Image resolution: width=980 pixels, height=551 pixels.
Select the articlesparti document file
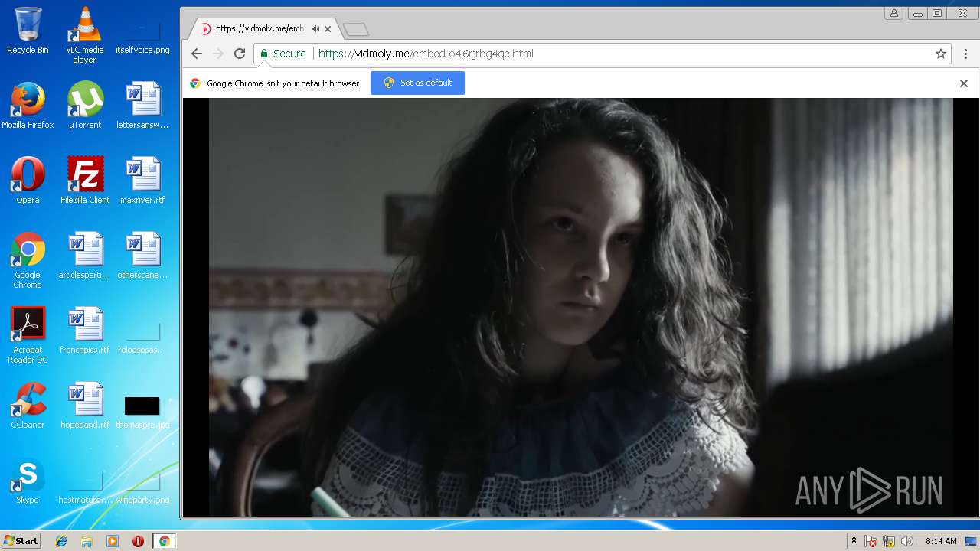pyautogui.click(x=85, y=256)
